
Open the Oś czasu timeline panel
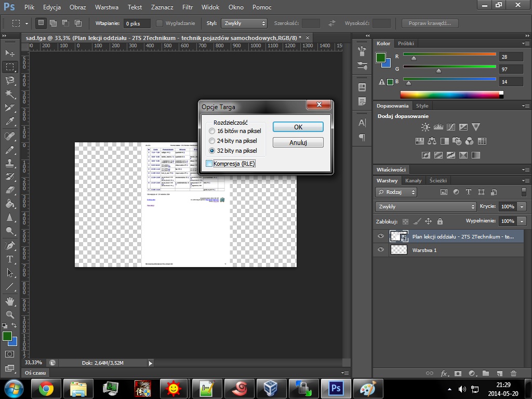[35, 373]
